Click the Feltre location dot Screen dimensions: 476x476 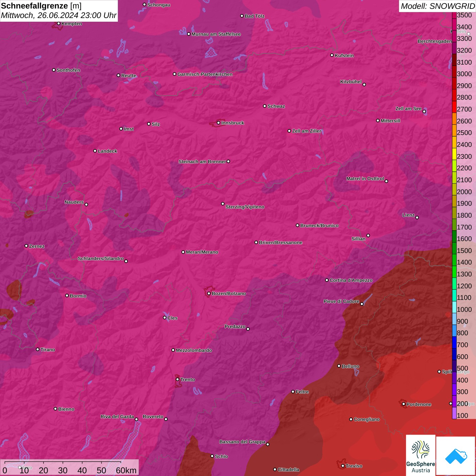click(x=293, y=392)
